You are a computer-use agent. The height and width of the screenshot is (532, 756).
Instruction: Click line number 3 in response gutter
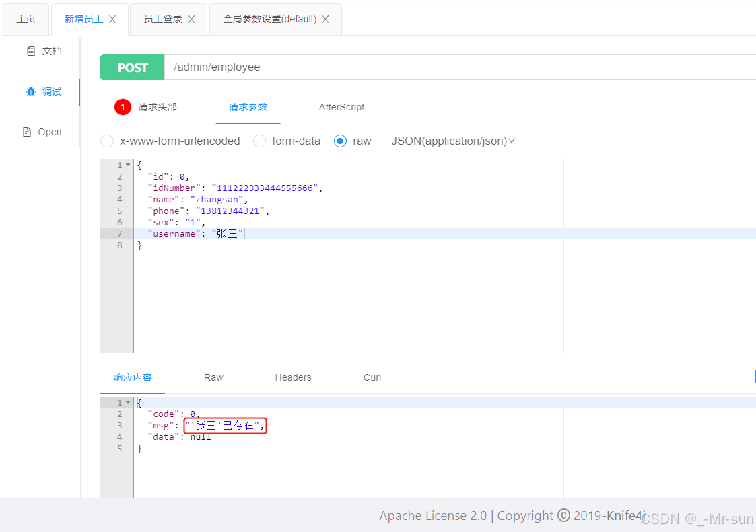120,426
